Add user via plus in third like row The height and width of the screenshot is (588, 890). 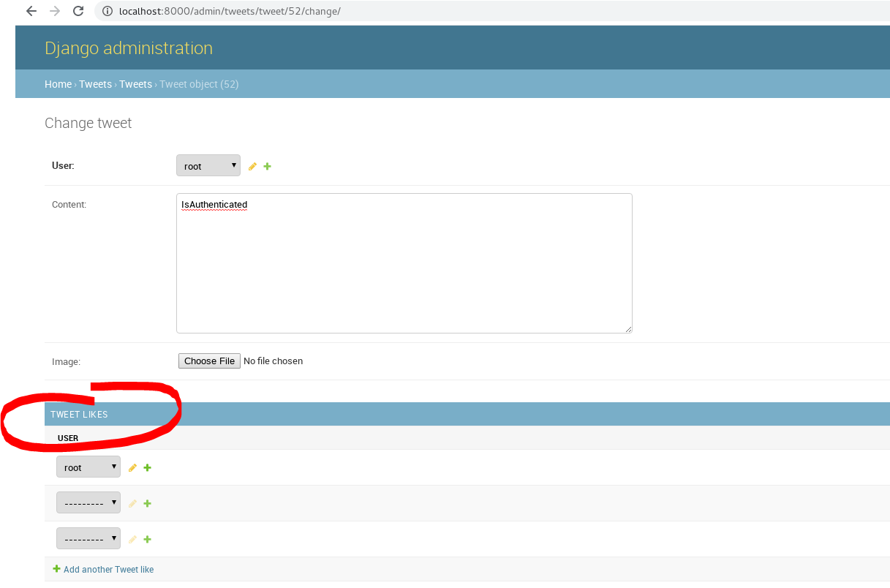point(147,540)
